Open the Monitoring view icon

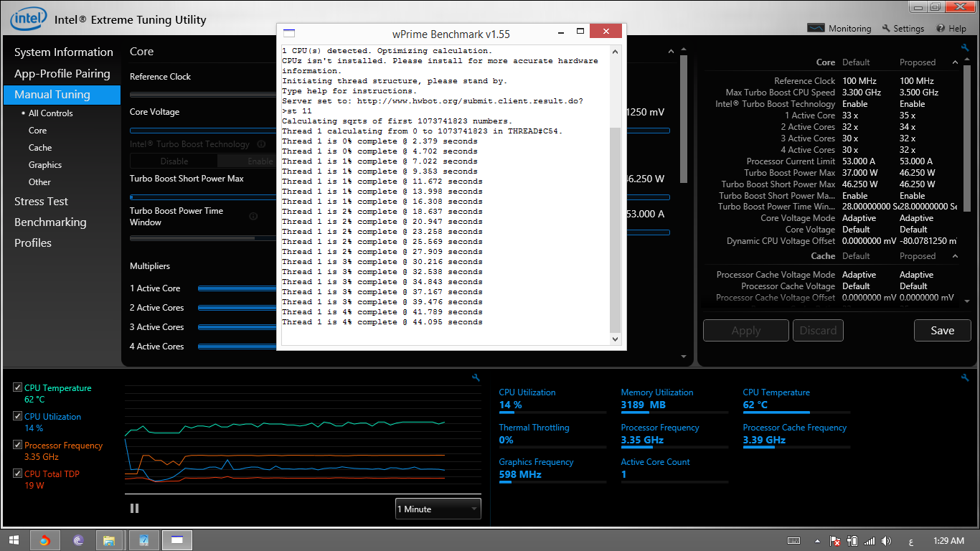pos(816,29)
